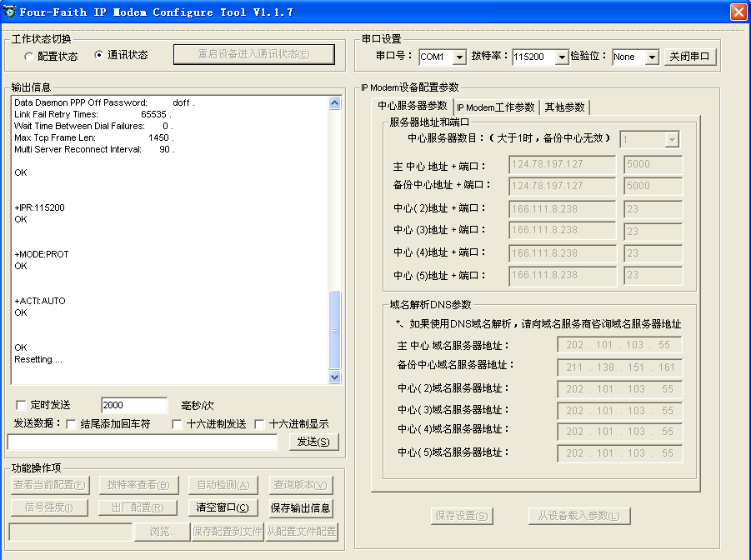This screenshot has width=751, height=560.
Task: Enable 十六进制发送 checkbox
Action: point(177,424)
